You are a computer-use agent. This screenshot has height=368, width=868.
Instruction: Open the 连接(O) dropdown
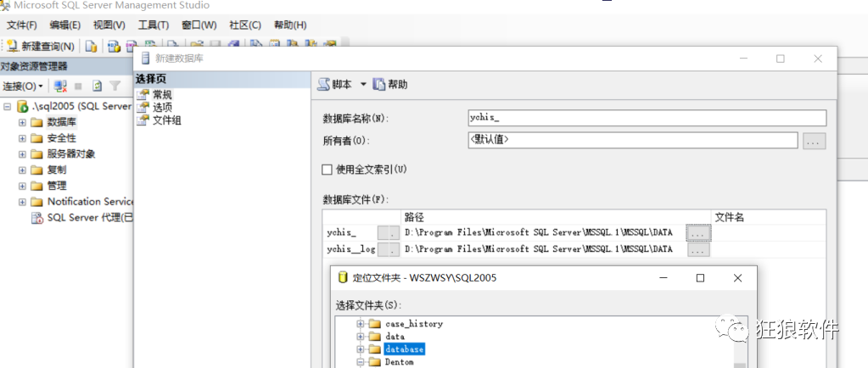(23, 86)
